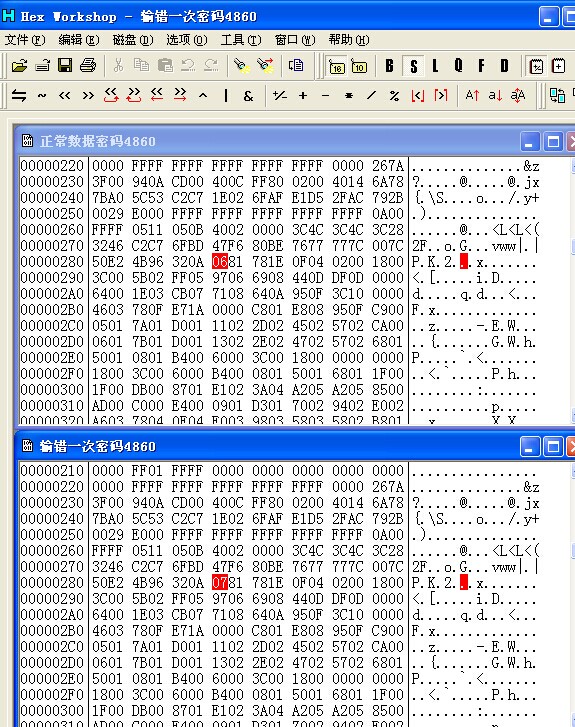Click the Change Sign (+/-) operation icon
This screenshot has width=575, height=727.
[x=279, y=96]
